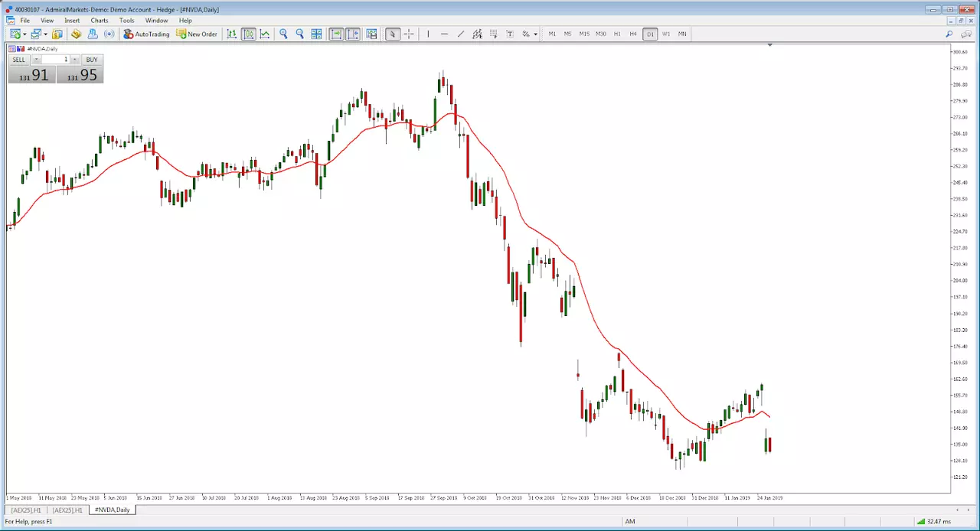Toggle the Market Watch window icon

(57, 34)
